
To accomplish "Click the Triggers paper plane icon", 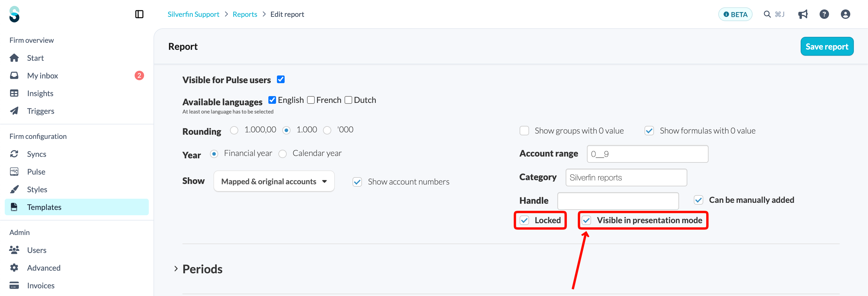I will pos(14,111).
